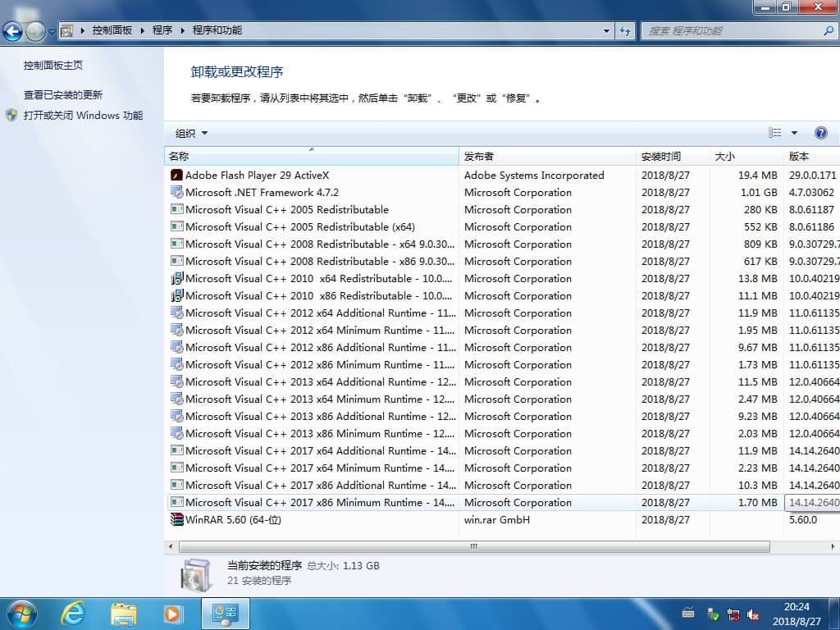Launch Internet Explorer from the taskbar
The image size is (840, 630).
(72, 613)
